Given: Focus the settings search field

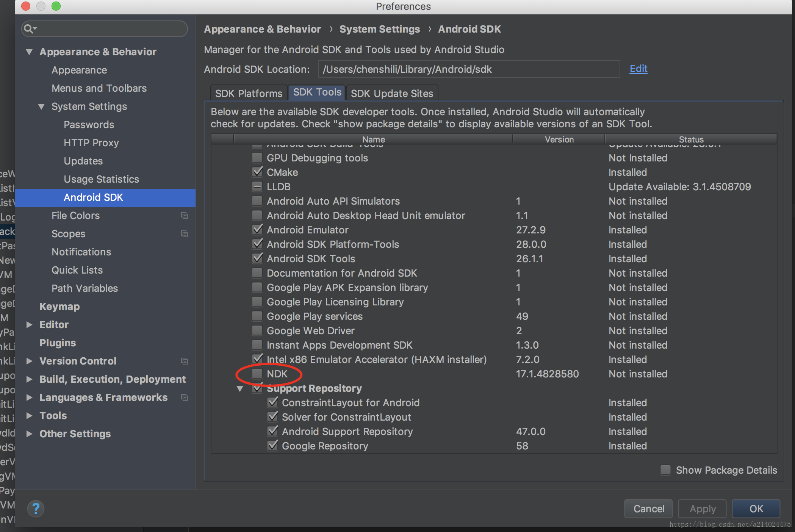Looking at the screenshot, I should 105,29.
